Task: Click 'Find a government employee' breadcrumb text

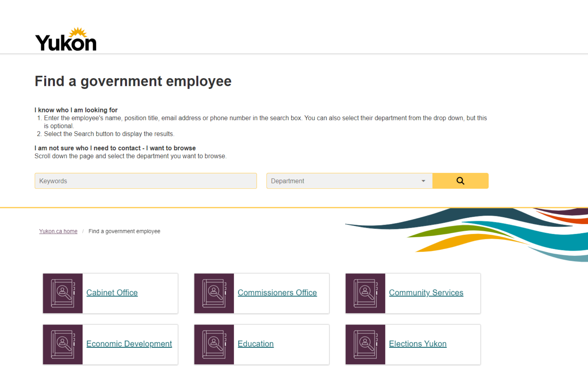Action: pos(124,231)
